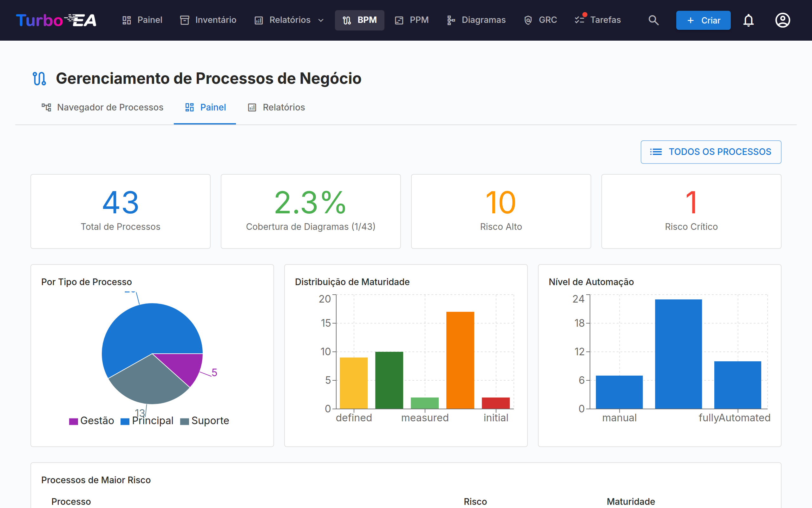Open notifications bell
The width and height of the screenshot is (812, 508).
point(749,20)
